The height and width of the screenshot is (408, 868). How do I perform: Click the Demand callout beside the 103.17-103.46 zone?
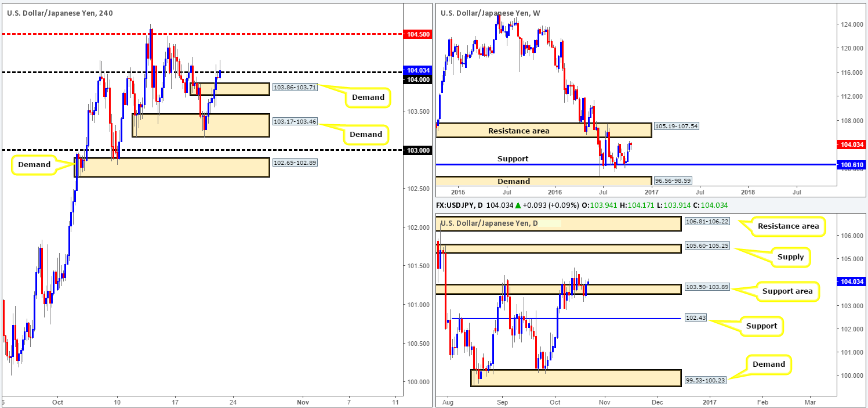[366, 134]
